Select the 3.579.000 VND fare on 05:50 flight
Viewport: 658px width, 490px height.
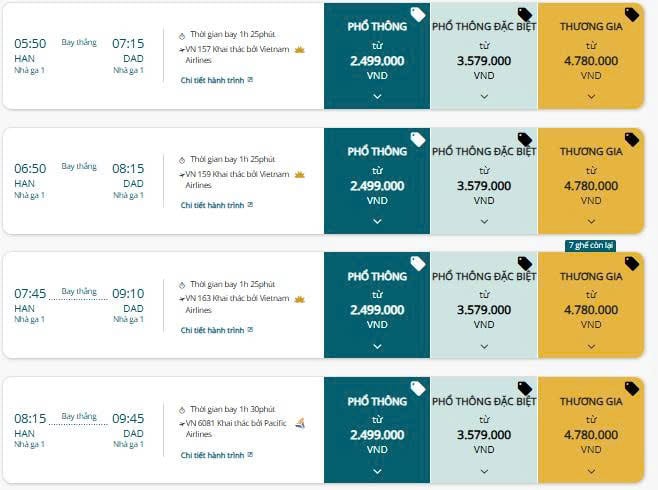pyautogui.click(x=484, y=60)
